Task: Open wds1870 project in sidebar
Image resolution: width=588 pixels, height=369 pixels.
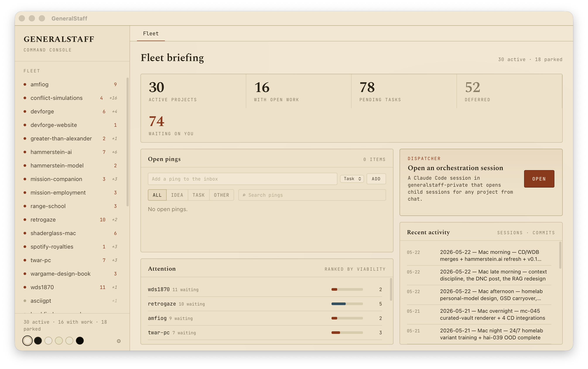Action: pos(70,287)
